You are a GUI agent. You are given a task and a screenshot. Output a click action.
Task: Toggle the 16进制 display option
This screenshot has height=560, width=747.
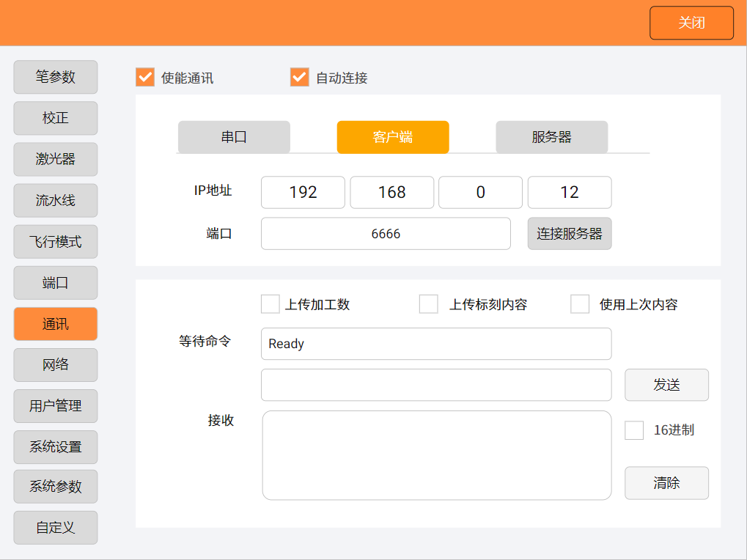click(x=633, y=430)
